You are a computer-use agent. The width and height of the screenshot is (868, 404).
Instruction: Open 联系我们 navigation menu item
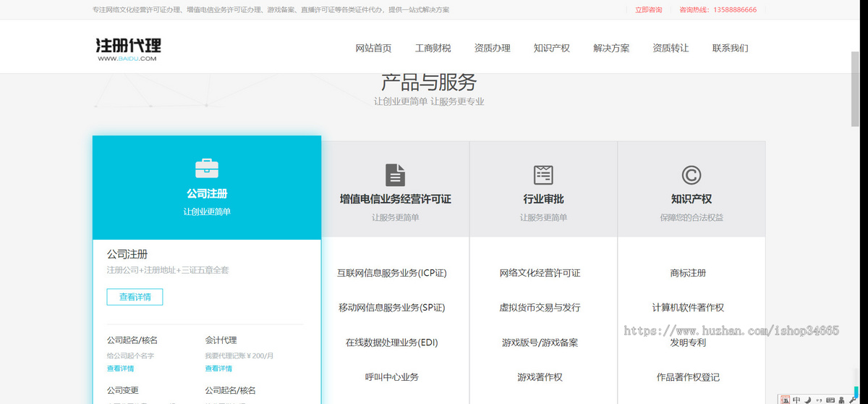click(730, 49)
